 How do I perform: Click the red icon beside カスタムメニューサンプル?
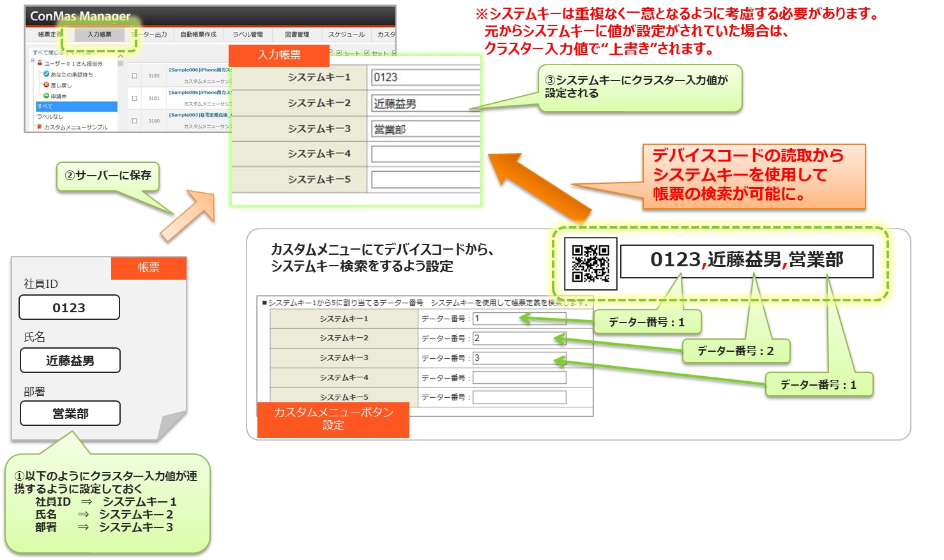(40, 127)
